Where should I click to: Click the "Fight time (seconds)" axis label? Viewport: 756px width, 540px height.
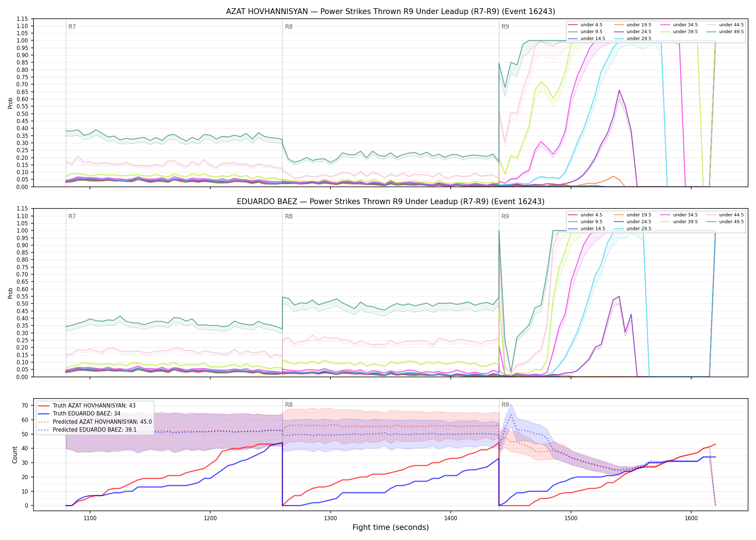tap(391, 527)
